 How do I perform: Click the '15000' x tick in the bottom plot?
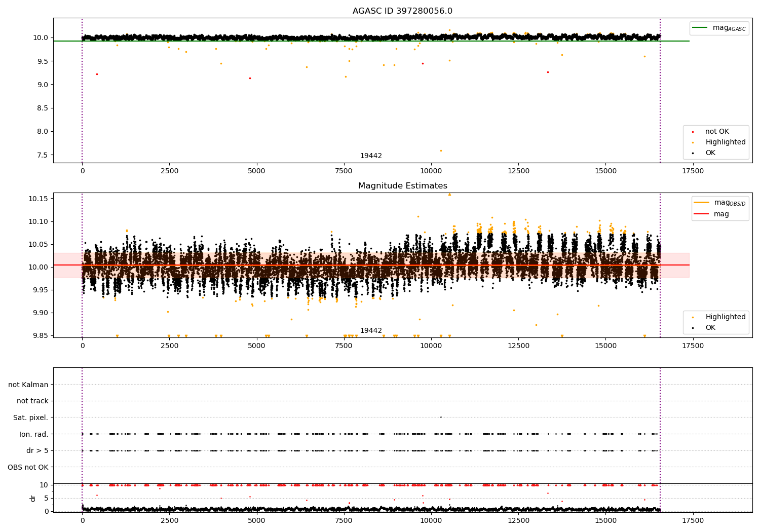click(605, 520)
